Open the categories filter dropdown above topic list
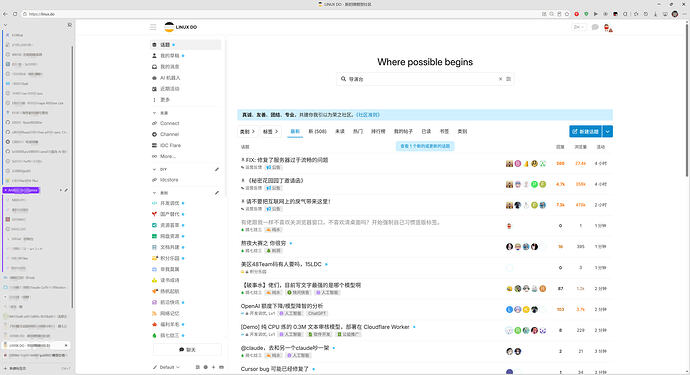The image size is (690, 375). pos(248,131)
